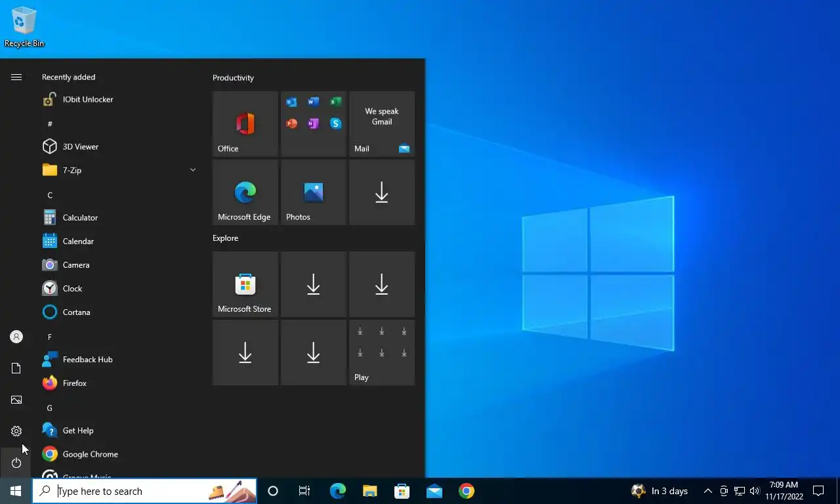
Task: Click the Meet Now tray icon
Action: click(x=724, y=491)
